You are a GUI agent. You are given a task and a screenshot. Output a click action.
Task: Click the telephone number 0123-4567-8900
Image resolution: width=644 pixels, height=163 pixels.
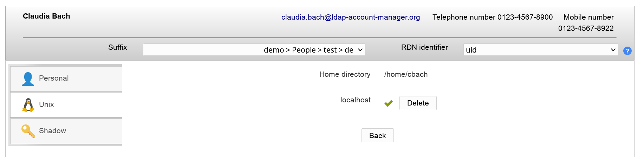525,17
